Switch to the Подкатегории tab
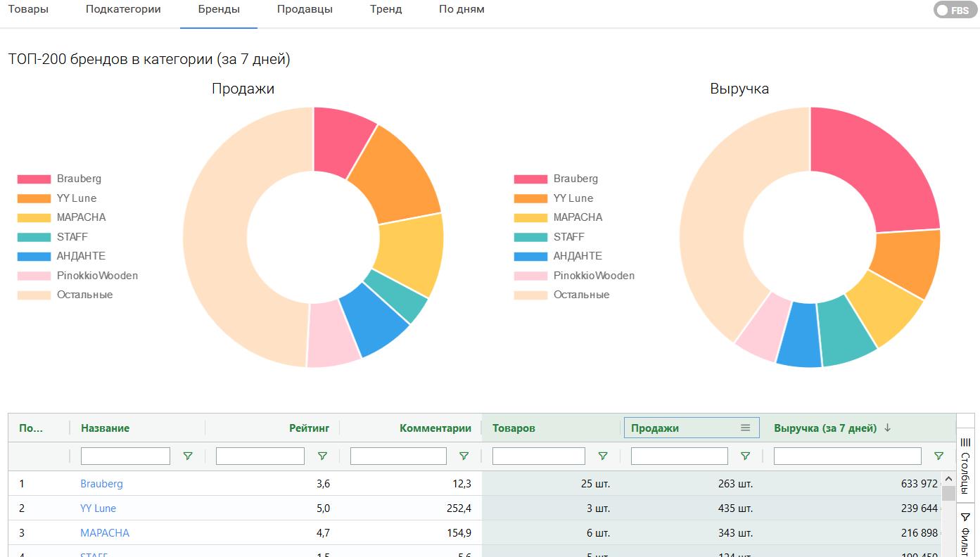Viewport: 980px width, 557px height. pos(123,10)
